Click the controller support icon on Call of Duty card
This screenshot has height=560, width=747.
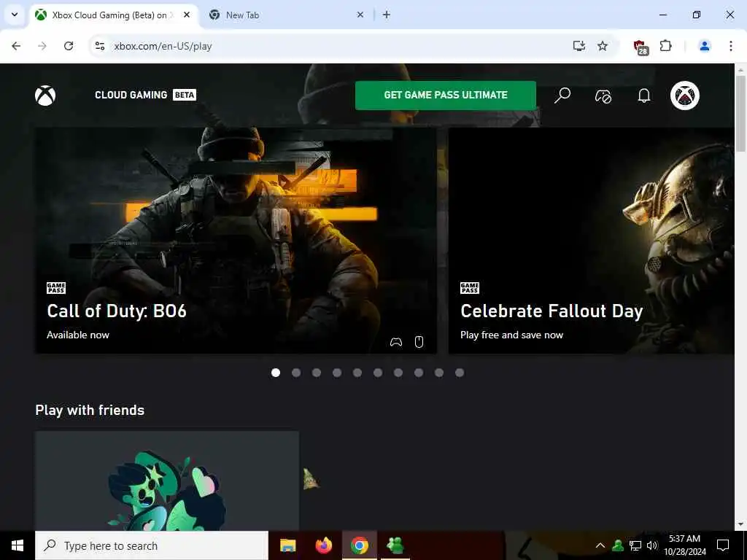pyautogui.click(x=396, y=342)
